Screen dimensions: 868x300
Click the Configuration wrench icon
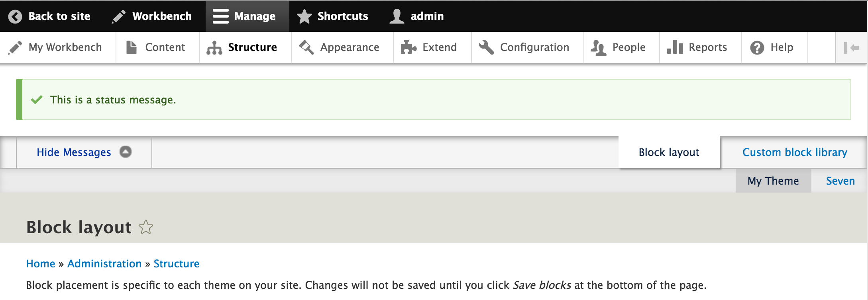(486, 47)
